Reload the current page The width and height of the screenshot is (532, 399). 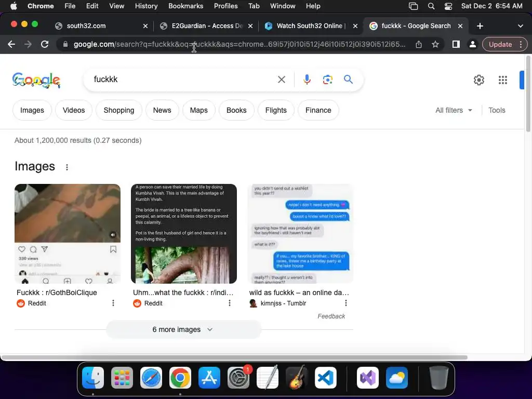pyautogui.click(x=45, y=44)
